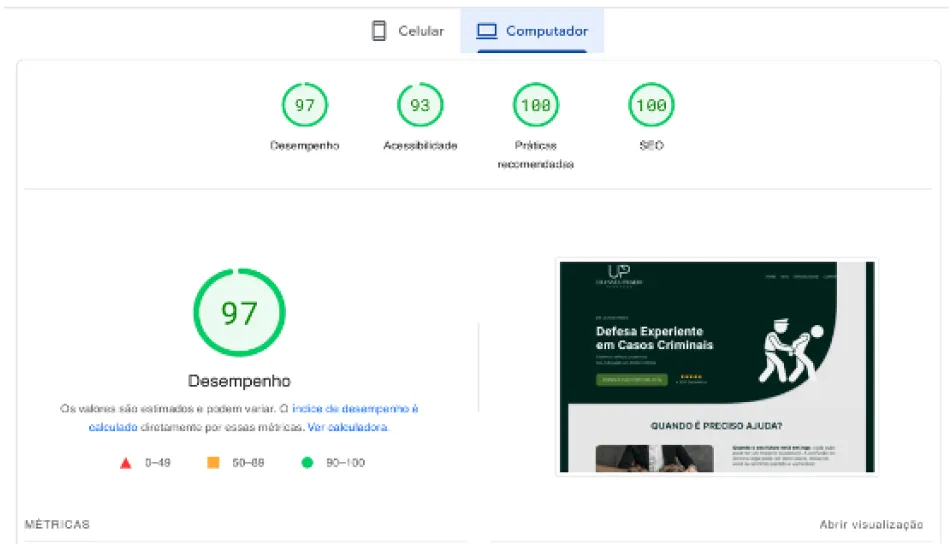Jump to the 100 SEO score gauge
Image resolution: width=949 pixels, height=544 pixels.
coord(651,105)
